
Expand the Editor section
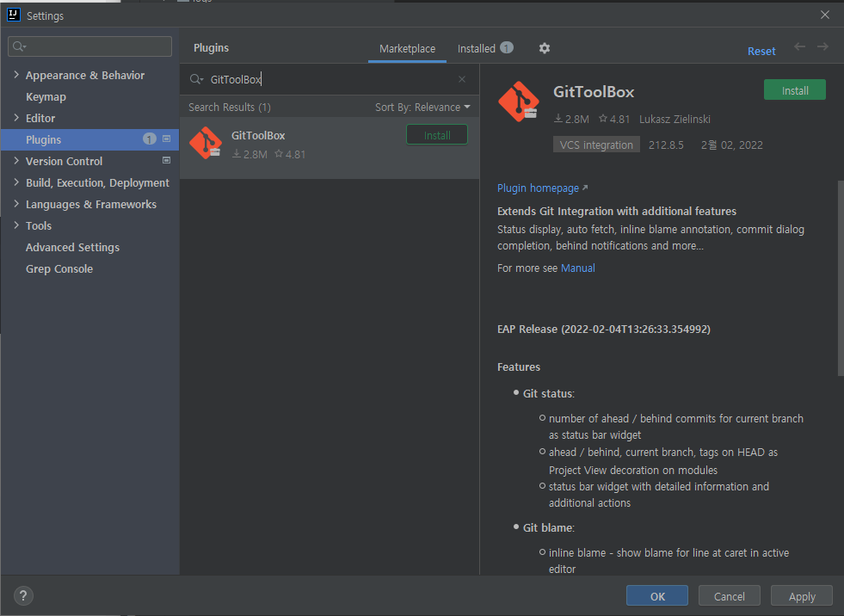coord(16,118)
